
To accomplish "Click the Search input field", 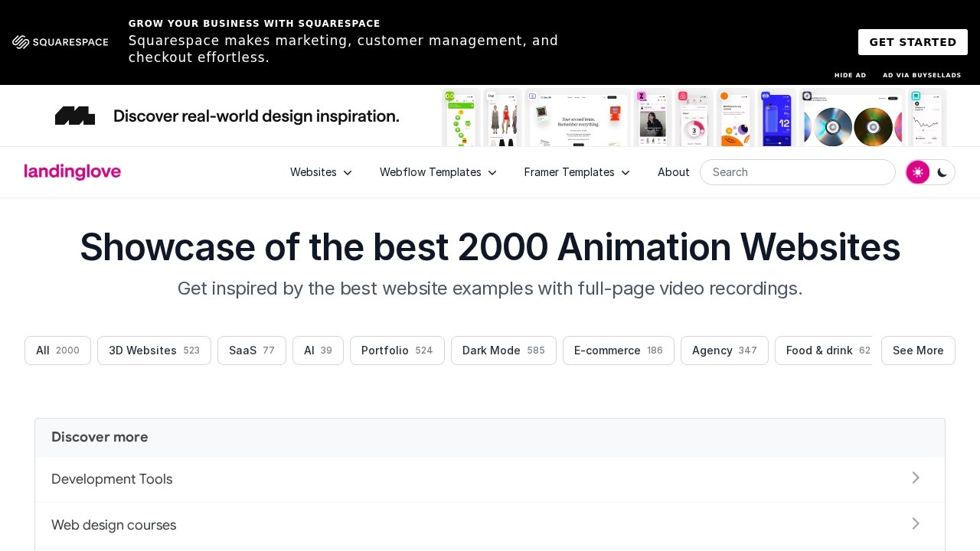I will [x=797, y=172].
